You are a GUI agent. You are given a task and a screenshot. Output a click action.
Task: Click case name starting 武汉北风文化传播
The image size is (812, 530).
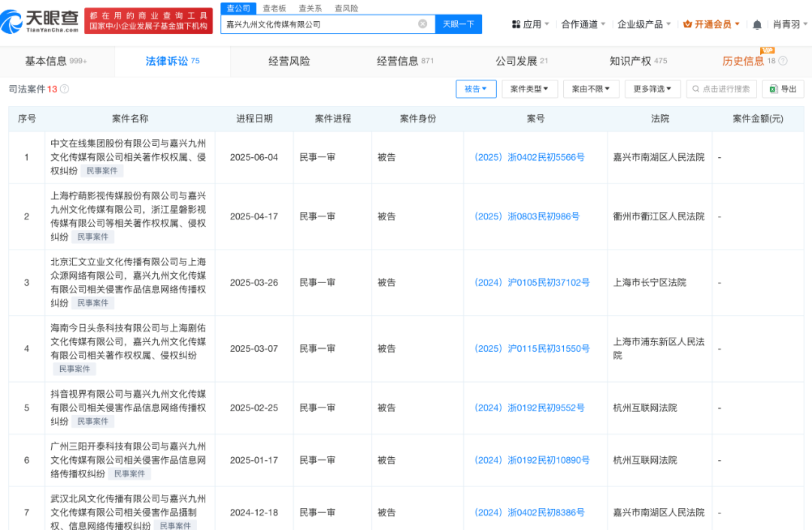[x=128, y=513]
